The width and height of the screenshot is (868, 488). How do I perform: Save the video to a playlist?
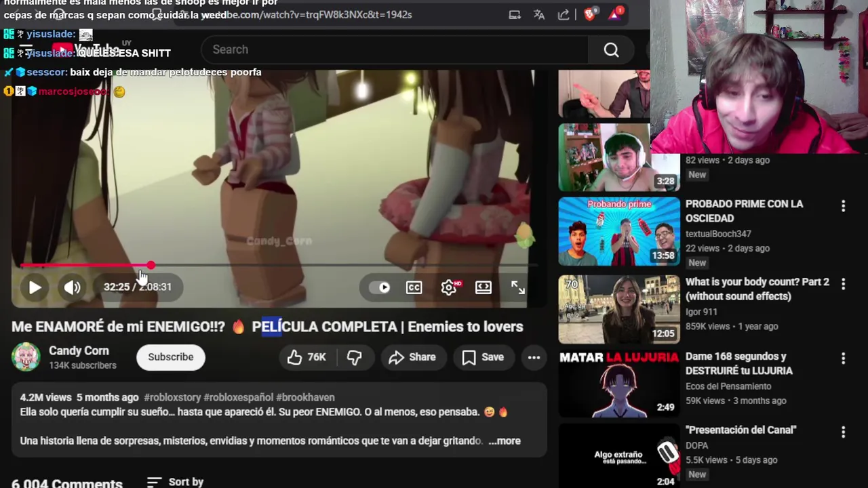point(483,357)
